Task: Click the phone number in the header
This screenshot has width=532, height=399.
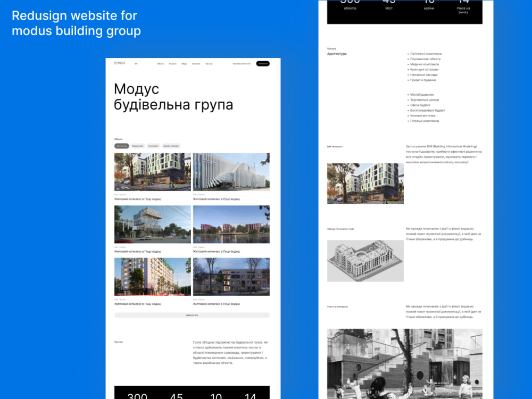Action: (242, 64)
